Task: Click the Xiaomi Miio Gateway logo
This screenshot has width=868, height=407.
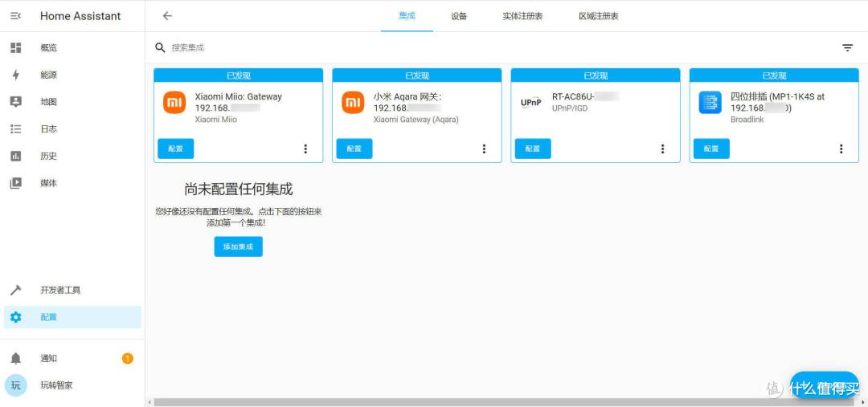Action: pos(174,102)
